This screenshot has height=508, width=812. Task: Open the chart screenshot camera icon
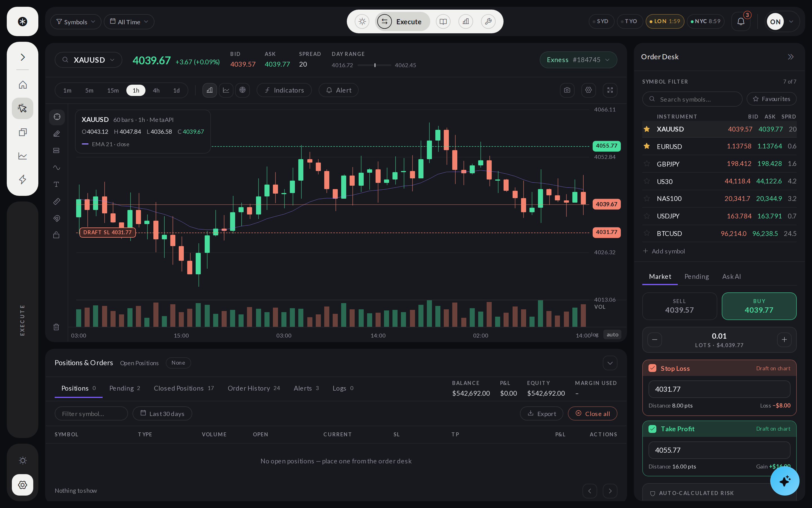567,90
